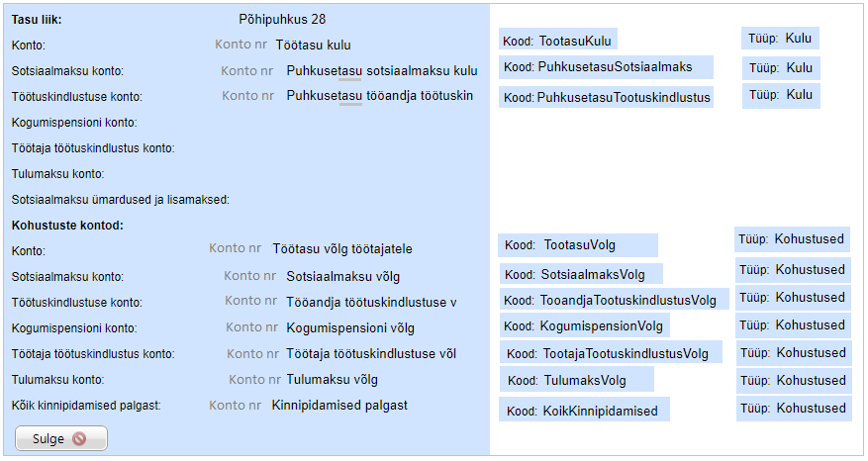The width and height of the screenshot is (868, 461).
Task: Click Konto nr field beside Puhkusetasu sotsiaalmaksu kulu
Action: click(246, 71)
